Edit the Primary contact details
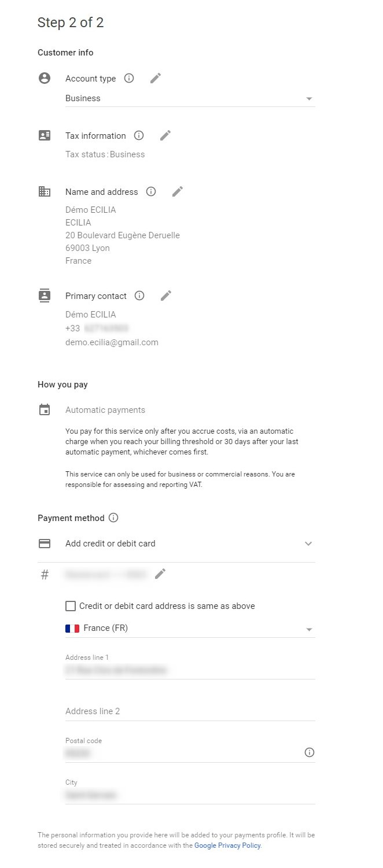The height and width of the screenshot is (868, 383). 166,296
